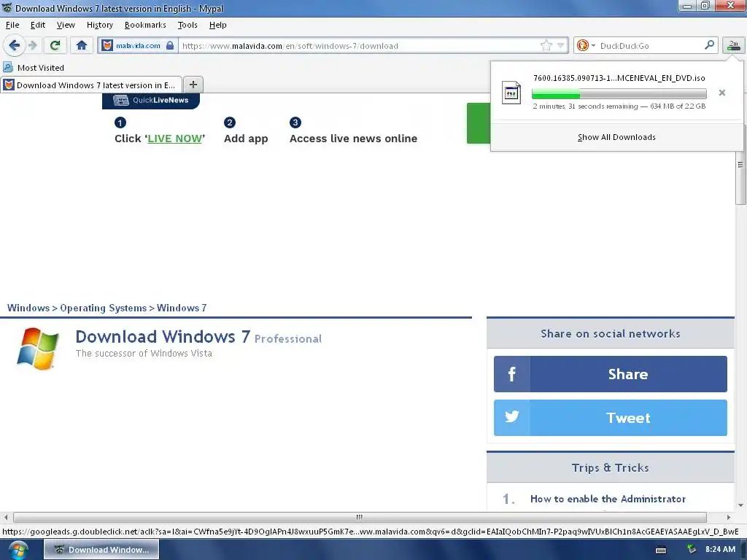747x560 pixels.
Task: Toggle the downloads toolbar button
Action: tap(733, 46)
